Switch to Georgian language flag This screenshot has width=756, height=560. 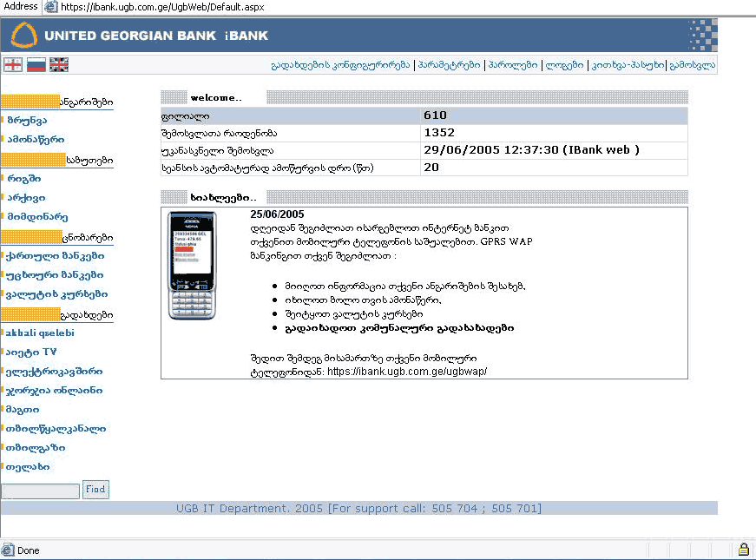(x=12, y=64)
